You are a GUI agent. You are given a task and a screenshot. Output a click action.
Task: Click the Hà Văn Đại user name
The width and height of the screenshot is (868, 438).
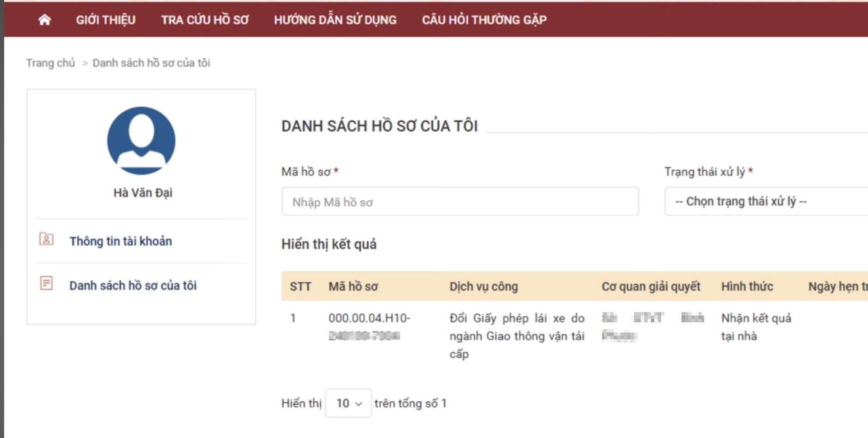(x=143, y=193)
